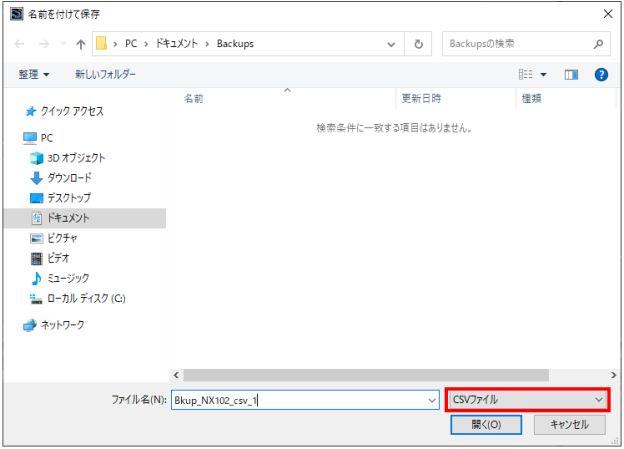Close the 名前を付けて保存 dialog
This screenshot has width=624, height=449.
(608, 14)
